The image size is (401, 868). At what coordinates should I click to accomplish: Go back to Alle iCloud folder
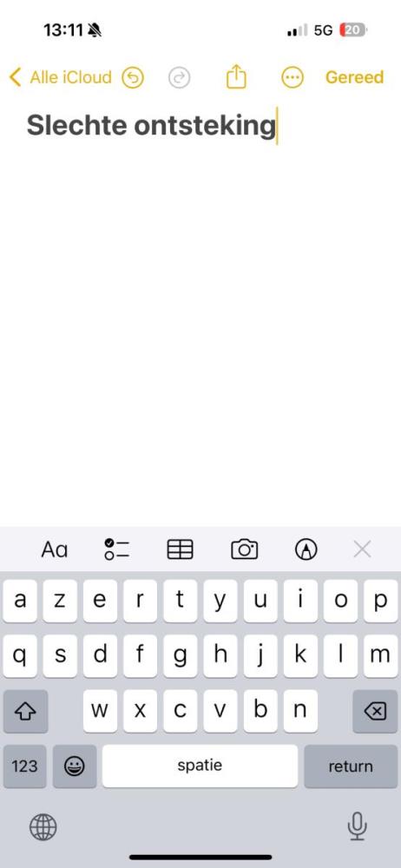point(61,77)
